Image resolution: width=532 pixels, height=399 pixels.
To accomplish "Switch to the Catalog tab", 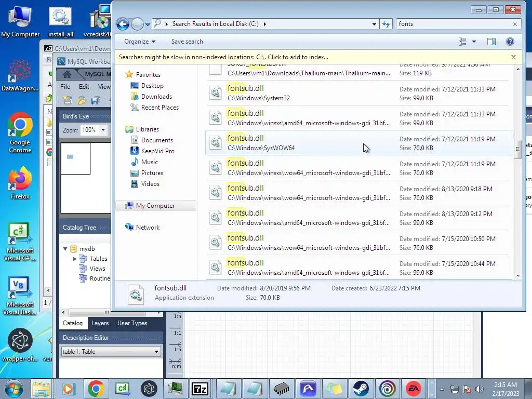I will point(73,323).
